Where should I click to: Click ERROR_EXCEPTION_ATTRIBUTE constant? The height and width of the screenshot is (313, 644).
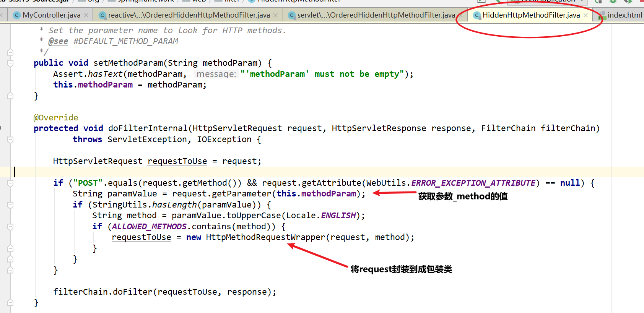[473, 183]
